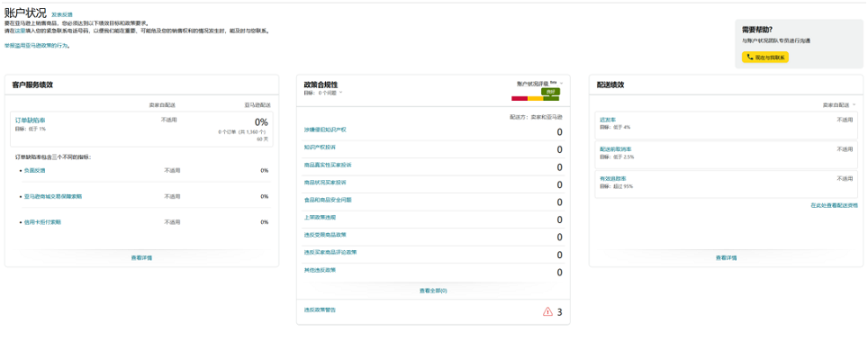Open the 其他违反政策 link
Image resolution: width=868 pixels, height=359 pixels.
tap(320, 270)
